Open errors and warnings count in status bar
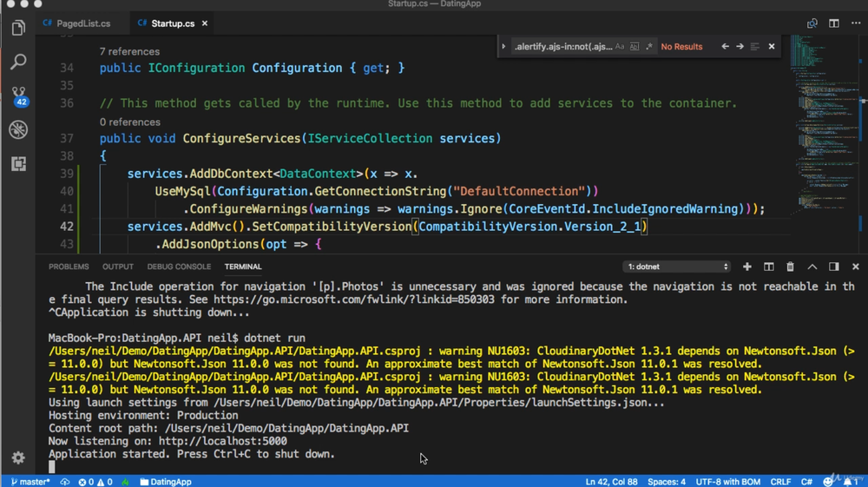 [x=95, y=482]
